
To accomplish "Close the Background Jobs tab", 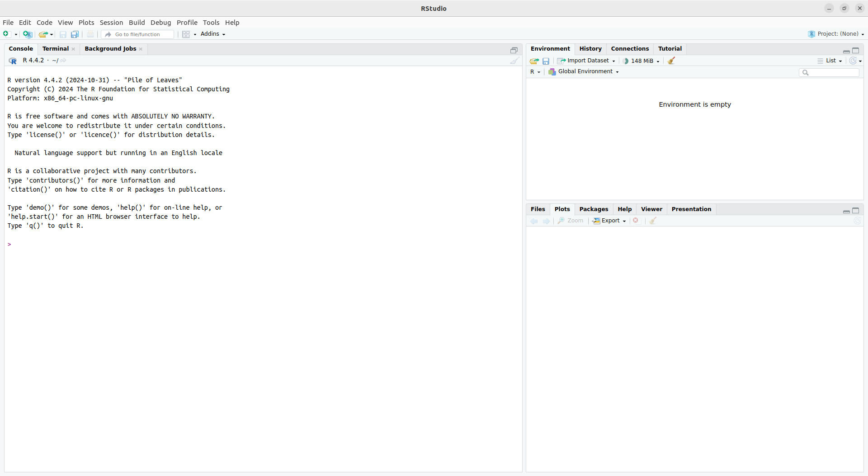I will (x=141, y=49).
